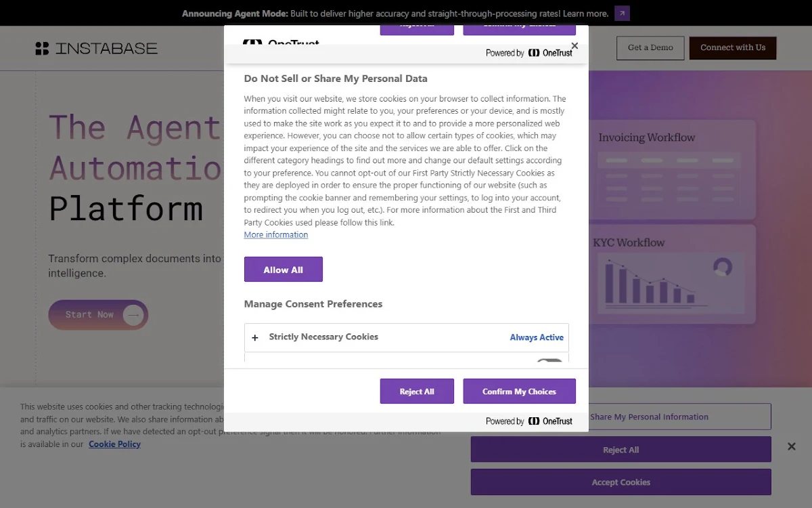This screenshot has width=812, height=508.
Task: Click Accept Cookies in the banner
Action: pyautogui.click(x=621, y=482)
